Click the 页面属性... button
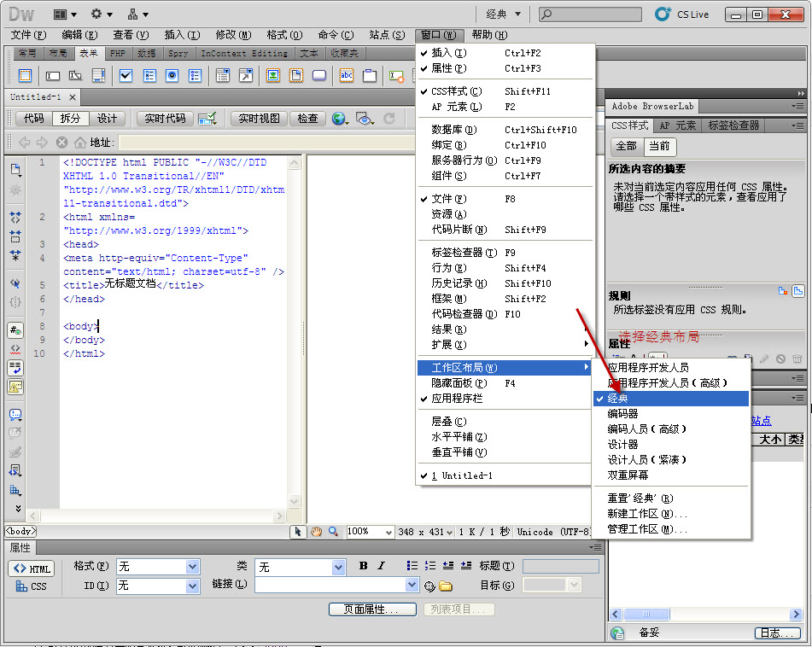The width and height of the screenshot is (812, 647). pyautogui.click(x=372, y=609)
